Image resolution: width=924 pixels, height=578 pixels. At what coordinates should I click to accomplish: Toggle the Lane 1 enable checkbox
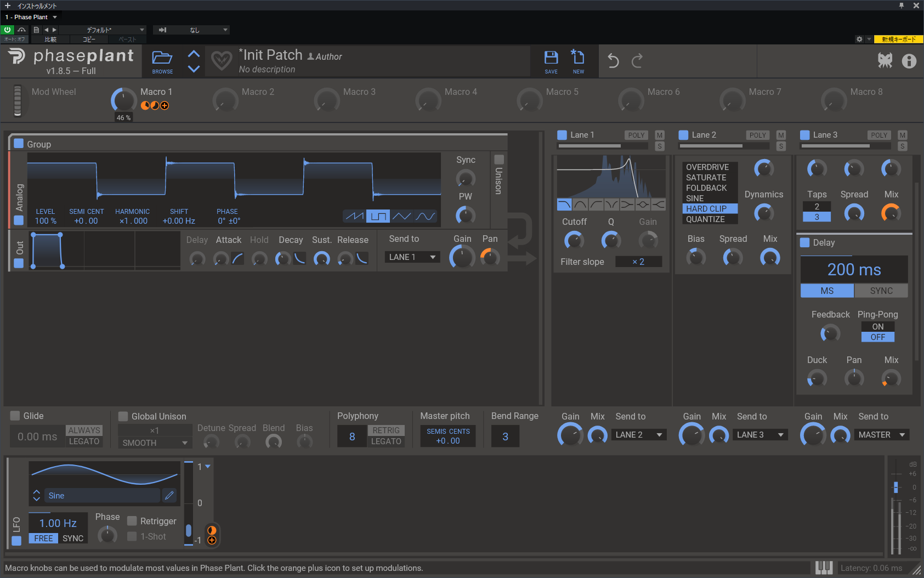click(562, 135)
